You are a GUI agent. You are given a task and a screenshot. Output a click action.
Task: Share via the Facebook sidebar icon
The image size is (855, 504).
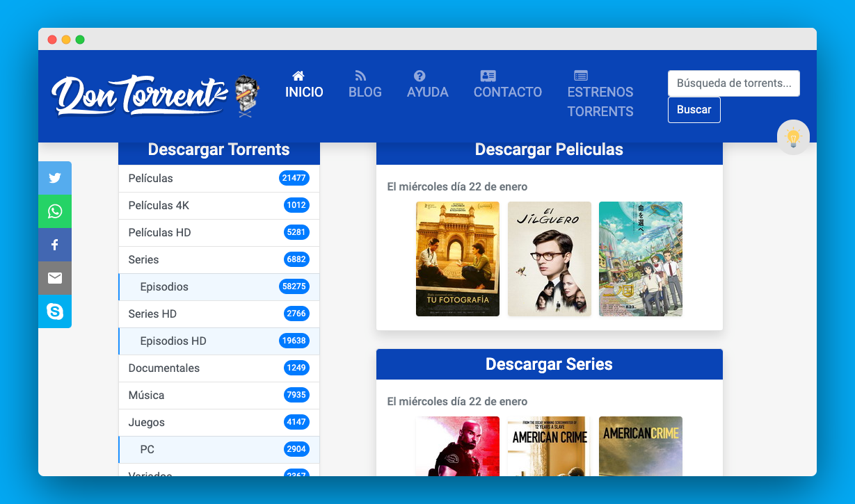(x=55, y=245)
